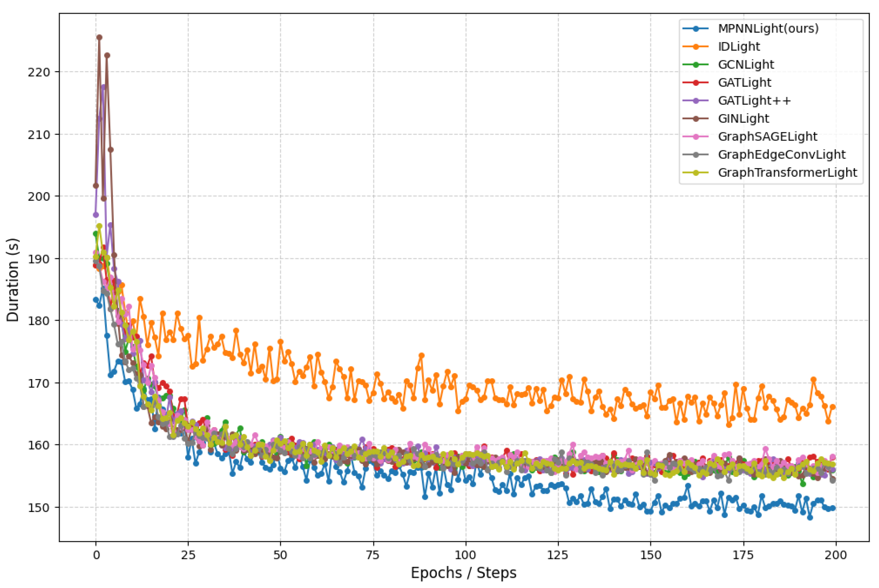
Task: Click the GATLight++ legend label
Action: [754, 100]
